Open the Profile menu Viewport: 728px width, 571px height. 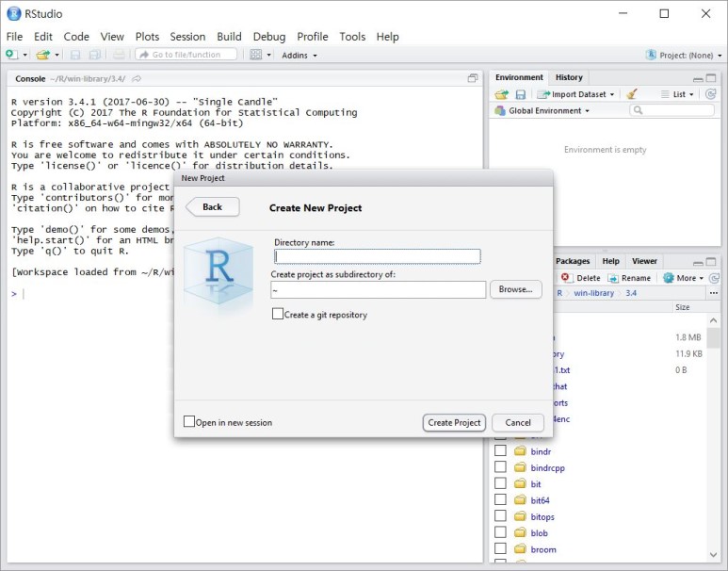coord(313,37)
